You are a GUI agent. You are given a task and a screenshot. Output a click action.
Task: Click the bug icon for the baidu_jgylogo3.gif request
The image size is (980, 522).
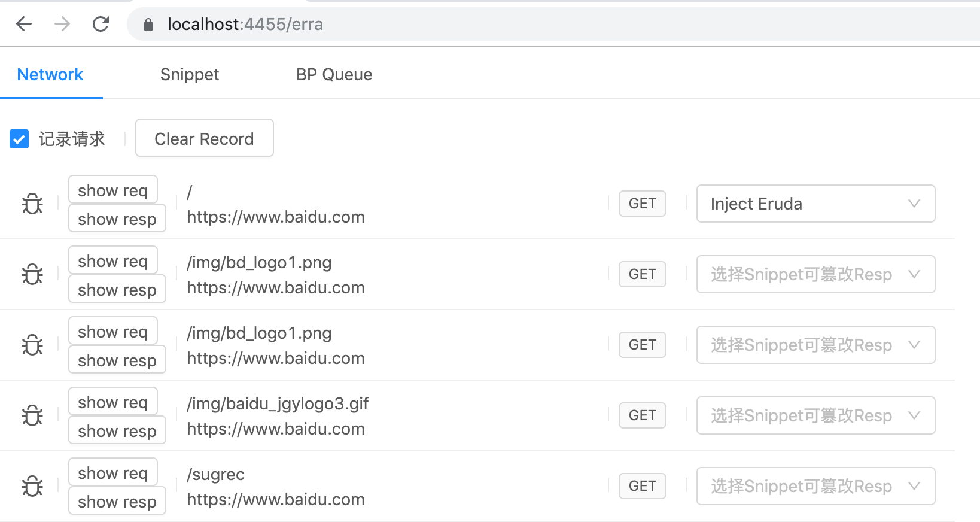(32, 415)
